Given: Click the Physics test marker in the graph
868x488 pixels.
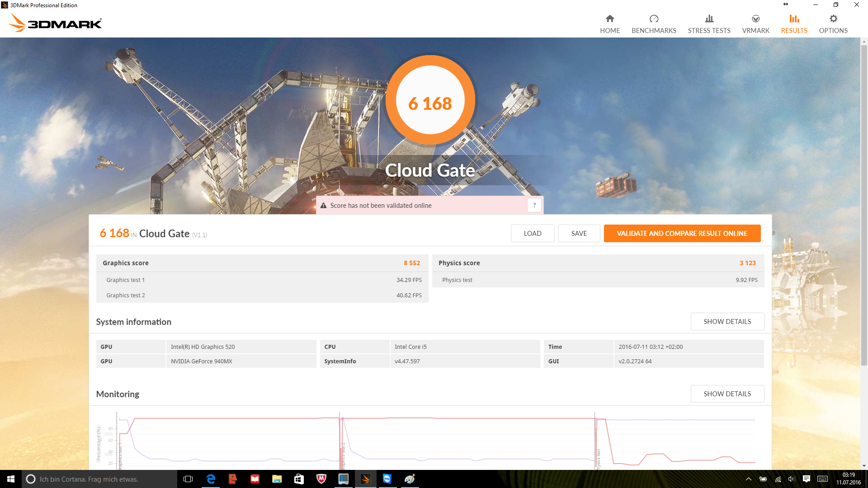Looking at the screenshot, I should tap(598, 459).
